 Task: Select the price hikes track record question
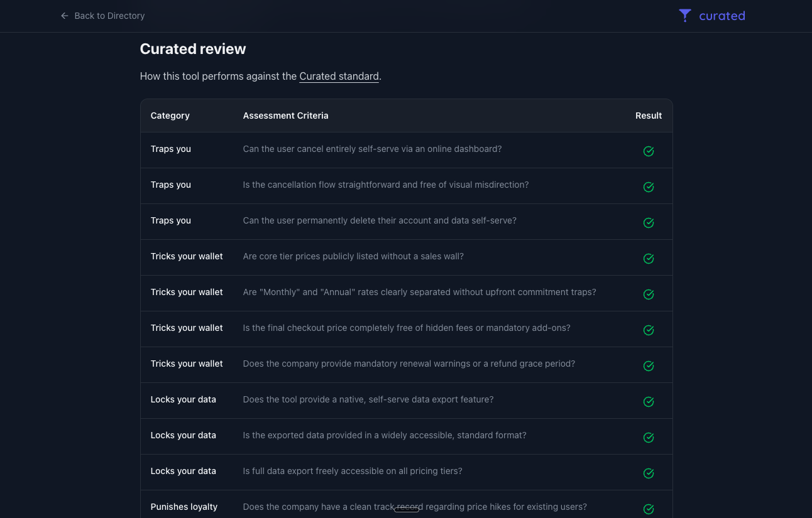click(x=415, y=507)
